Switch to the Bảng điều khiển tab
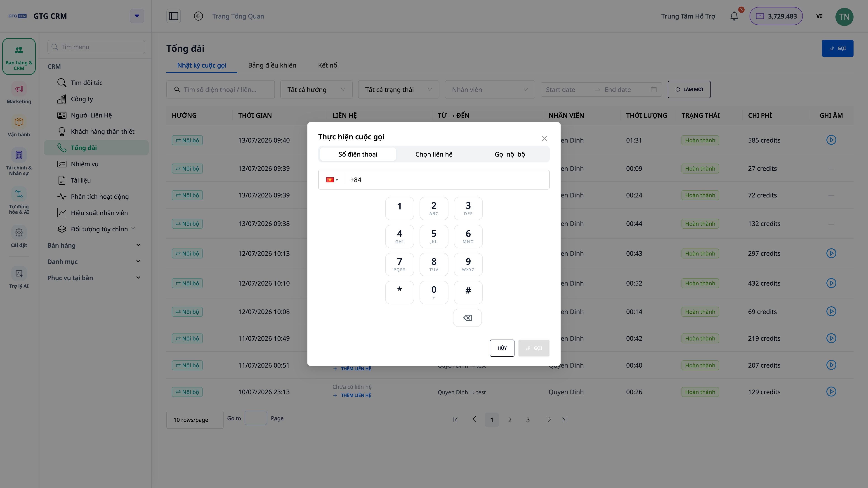 tap(272, 65)
